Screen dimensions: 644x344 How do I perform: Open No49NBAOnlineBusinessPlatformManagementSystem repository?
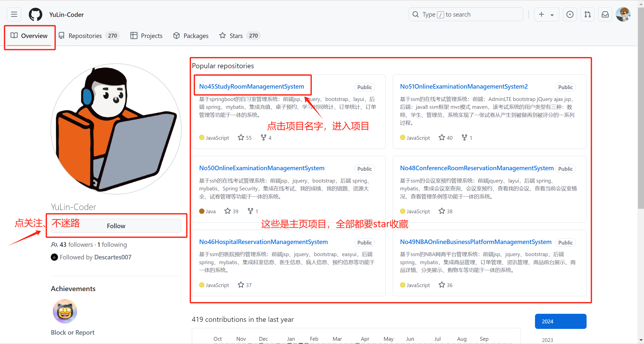[x=476, y=242]
